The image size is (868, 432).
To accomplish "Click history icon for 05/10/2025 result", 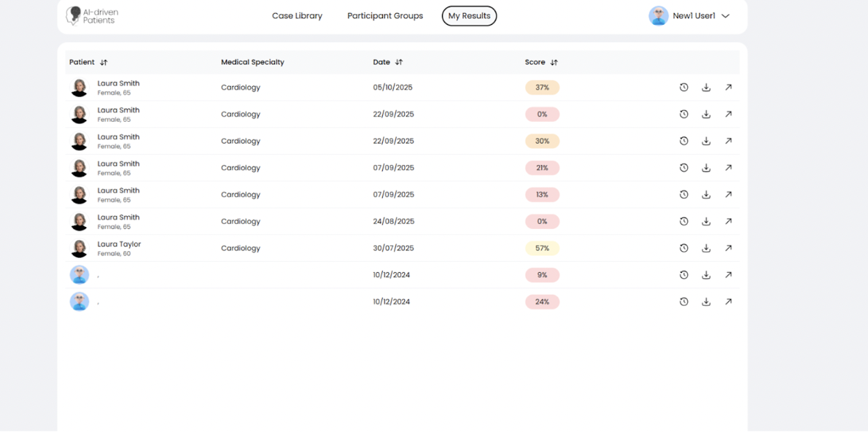I will point(683,88).
